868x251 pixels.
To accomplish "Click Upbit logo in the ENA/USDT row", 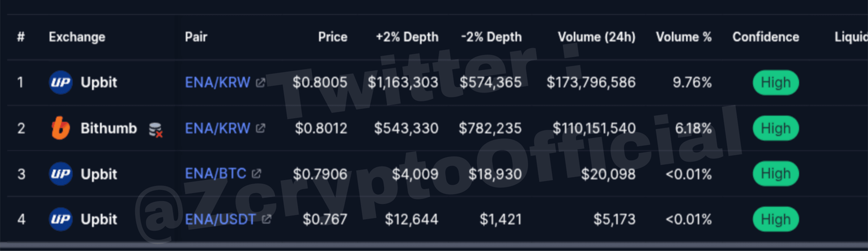I will point(60,219).
